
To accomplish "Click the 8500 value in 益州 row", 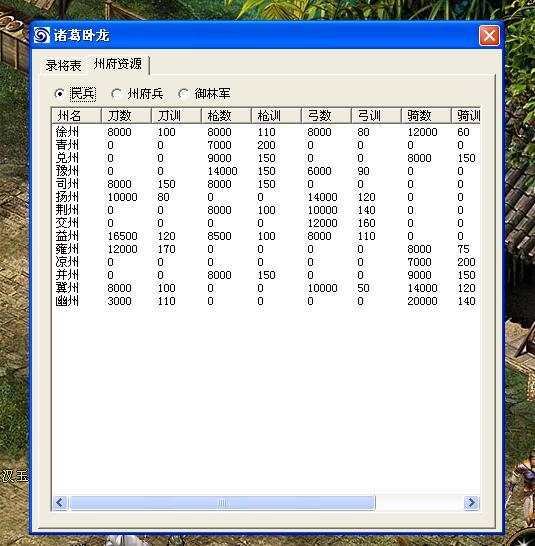I will [x=219, y=236].
